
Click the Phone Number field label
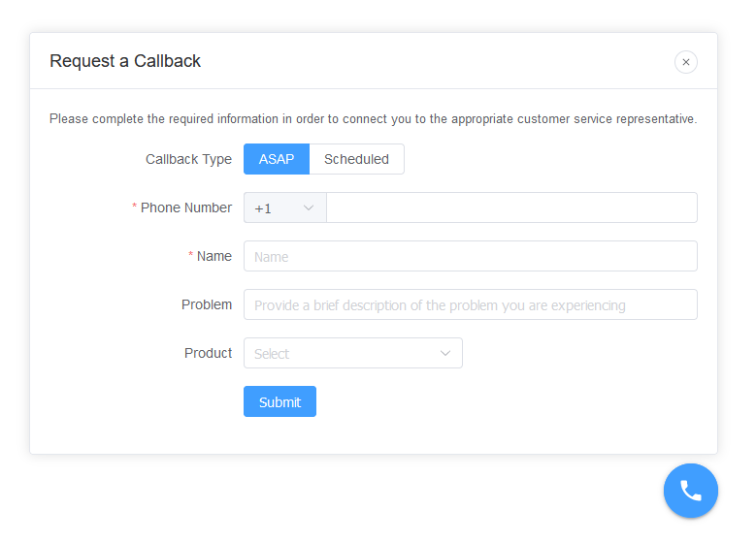pyautogui.click(x=186, y=207)
